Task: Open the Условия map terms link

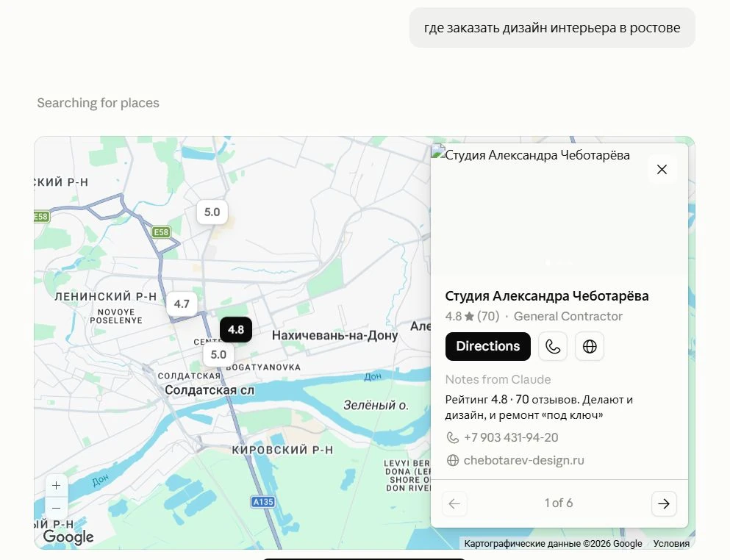Action: (x=671, y=543)
